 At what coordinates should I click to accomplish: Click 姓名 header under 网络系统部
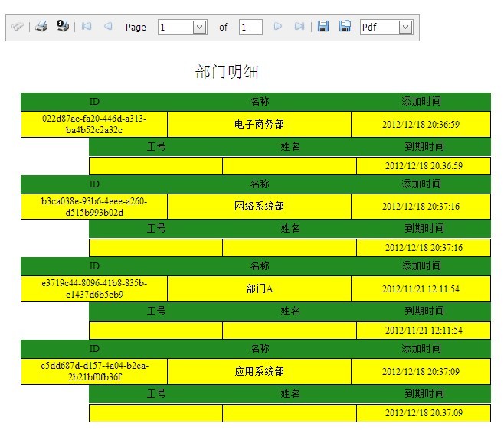290,228
